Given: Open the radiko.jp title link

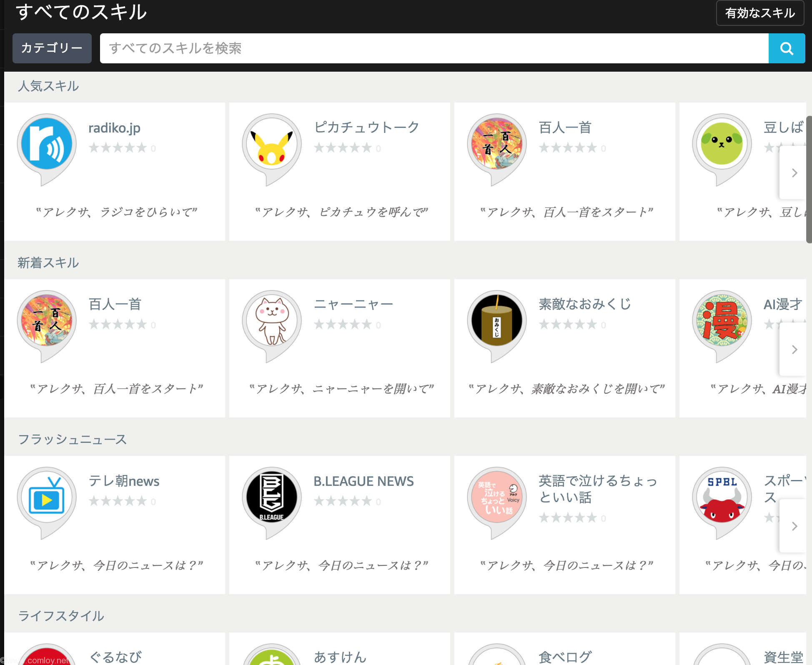Looking at the screenshot, I should (114, 127).
